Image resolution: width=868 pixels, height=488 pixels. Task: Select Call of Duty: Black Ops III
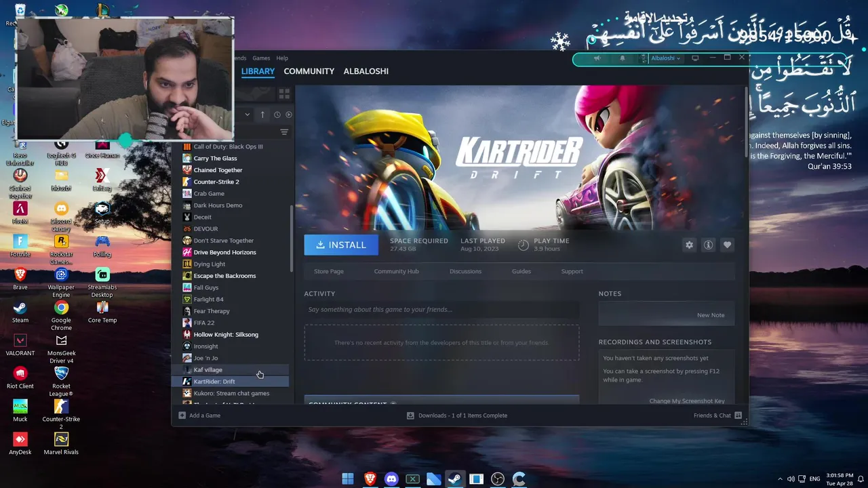231,146
